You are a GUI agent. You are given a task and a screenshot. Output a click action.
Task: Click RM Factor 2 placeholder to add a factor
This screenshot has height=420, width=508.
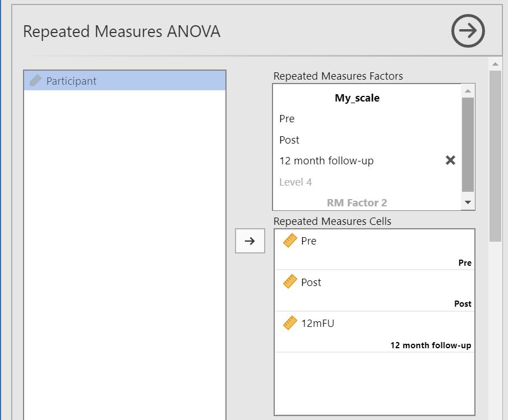tap(357, 202)
